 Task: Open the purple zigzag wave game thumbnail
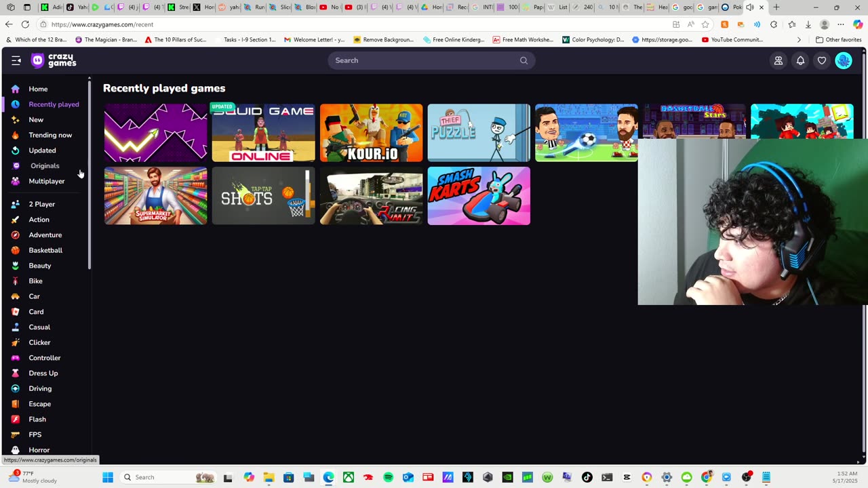(155, 133)
